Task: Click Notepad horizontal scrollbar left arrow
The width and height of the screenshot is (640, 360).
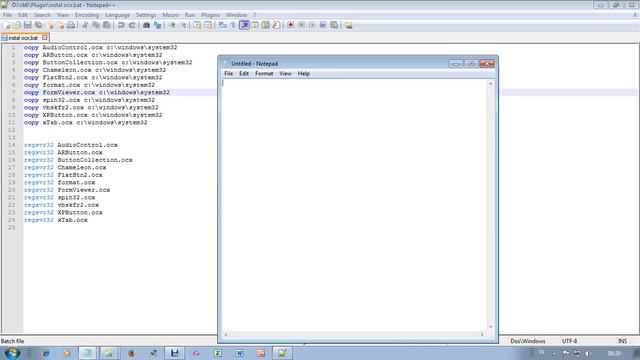Action: pyautogui.click(x=226, y=335)
